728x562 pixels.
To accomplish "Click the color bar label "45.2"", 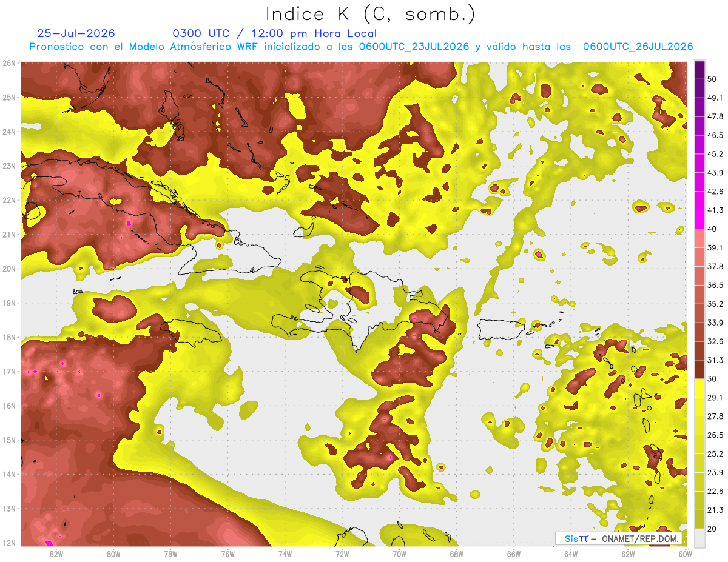I will [x=715, y=154].
